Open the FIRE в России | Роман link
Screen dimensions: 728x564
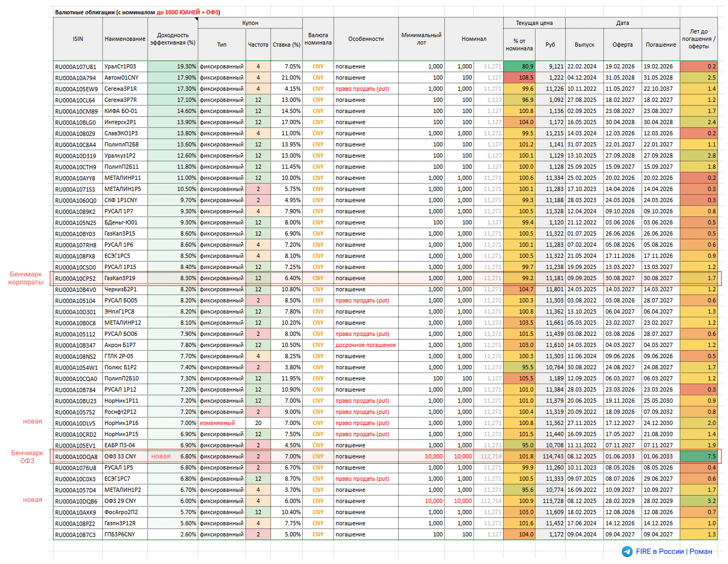tap(674, 552)
